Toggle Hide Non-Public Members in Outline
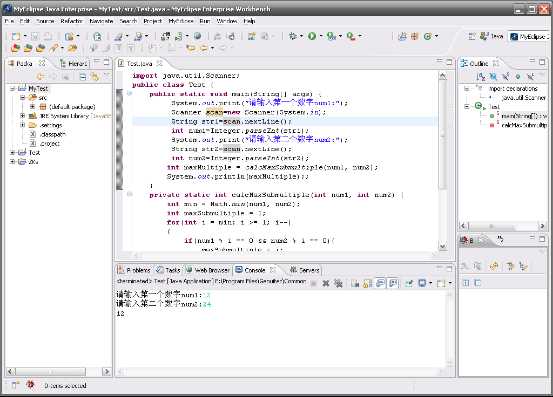The height and width of the screenshot is (397, 553). coord(518,77)
